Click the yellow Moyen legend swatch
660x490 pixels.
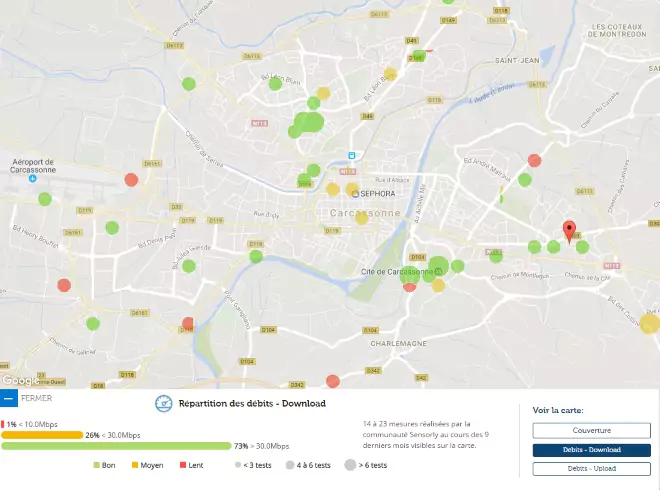coord(133,465)
